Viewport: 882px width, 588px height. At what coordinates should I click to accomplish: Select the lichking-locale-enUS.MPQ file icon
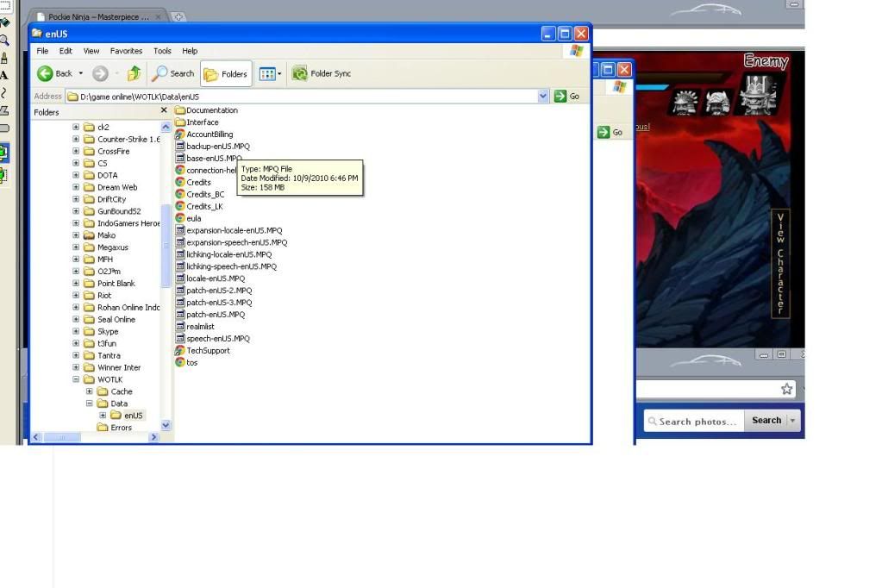(x=180, y=253)
